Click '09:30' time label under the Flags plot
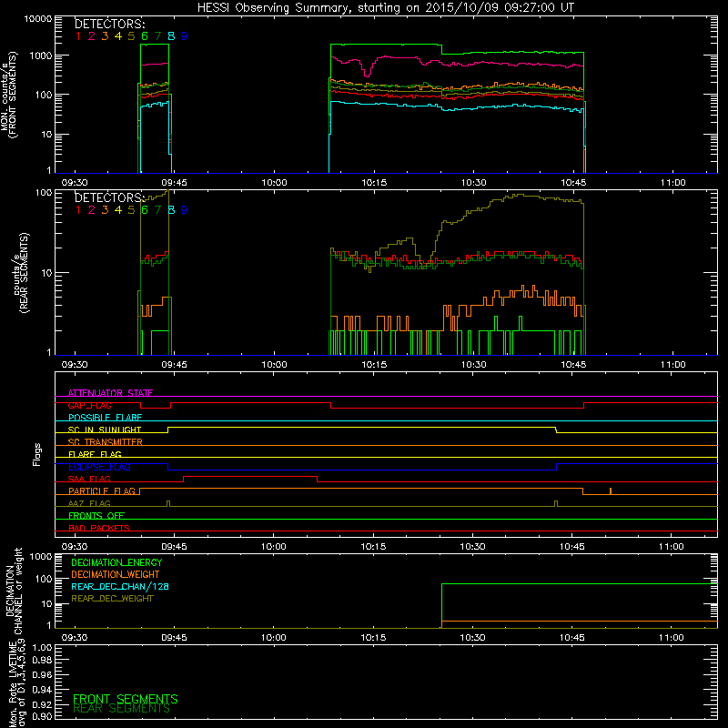This screenshot has height=728, width=728. (75, 547)
